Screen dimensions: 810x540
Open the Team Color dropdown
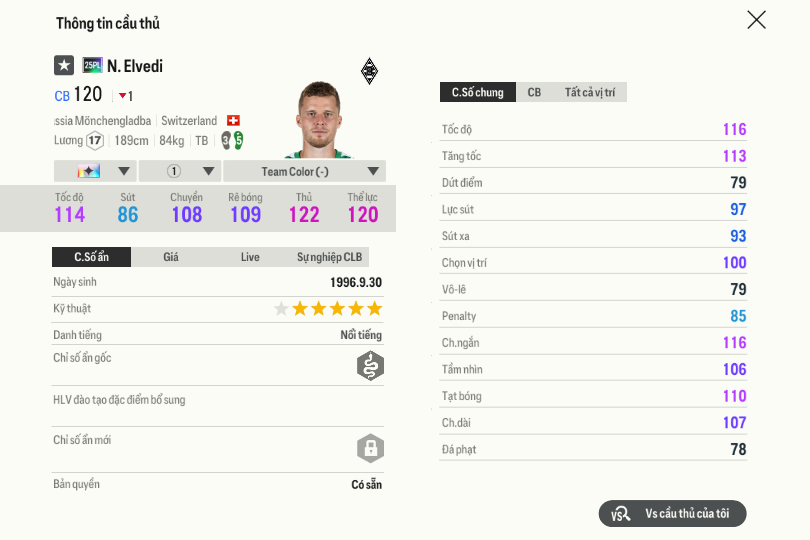point(304,171)
